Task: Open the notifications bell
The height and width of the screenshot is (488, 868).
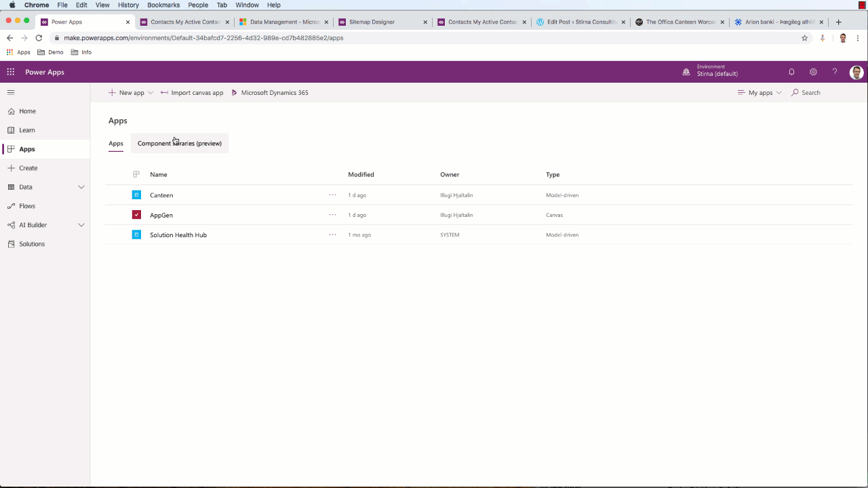Action: coord(791,72)
